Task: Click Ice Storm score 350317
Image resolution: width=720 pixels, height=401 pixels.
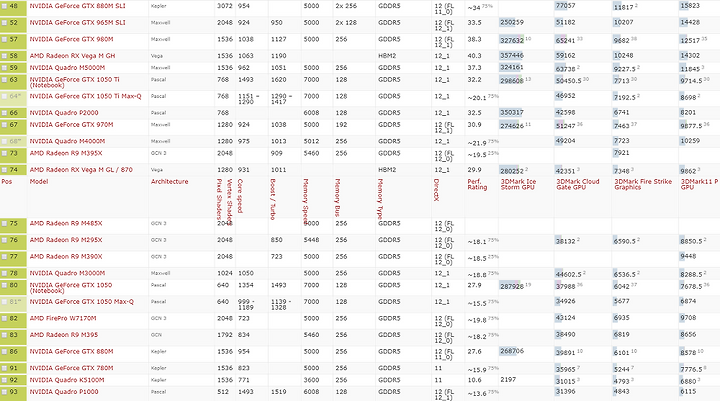Action: [512, 113]
